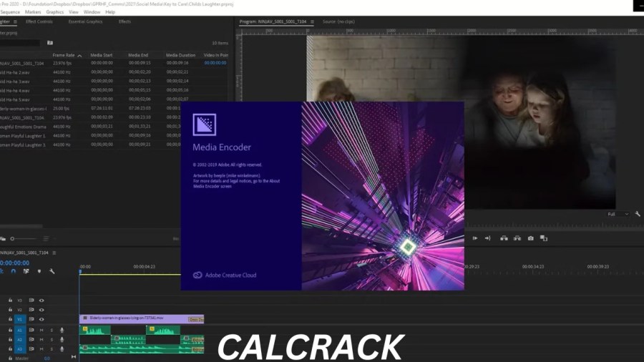Image resolution: width=644 pixels, height=362 pixels.
Task: Click the Project panel horizontal scrollbar
Action: tap(21, 226)
